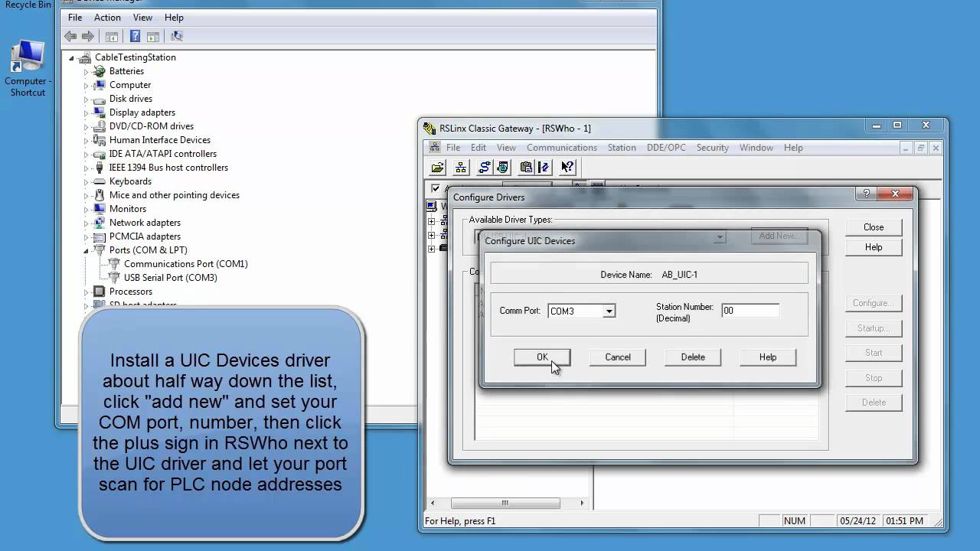Screen dimensions: 980x551
Task: Open the Station menu in RSLinx
Action: 622,148
